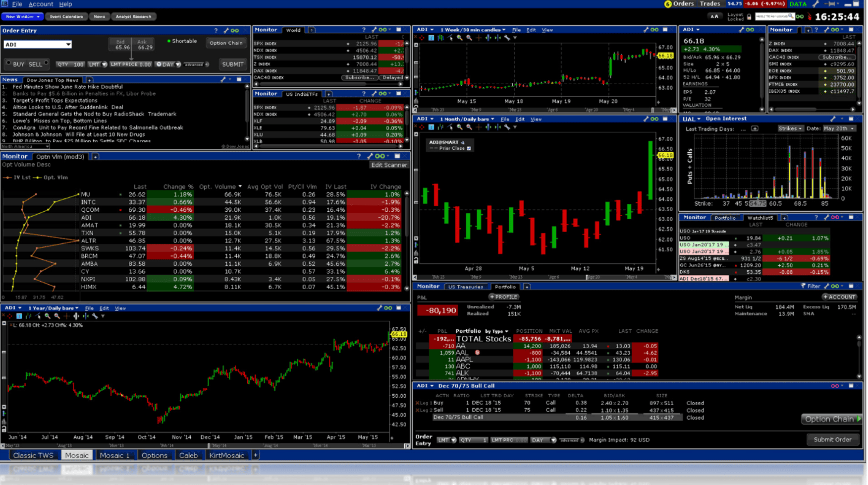Open Order Entry help question mark
This screenshot has height=485, width=868.
click(x=216, y=31)
